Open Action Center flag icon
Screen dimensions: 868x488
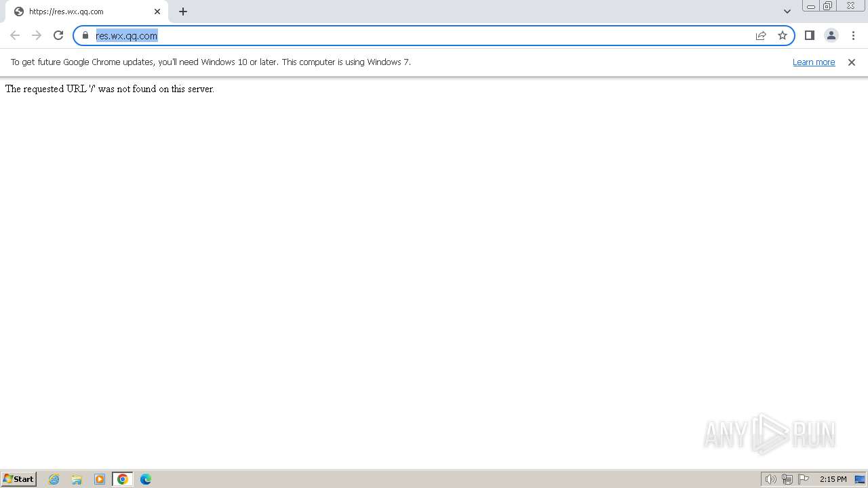pyautogui.click(x=804, y=479)
